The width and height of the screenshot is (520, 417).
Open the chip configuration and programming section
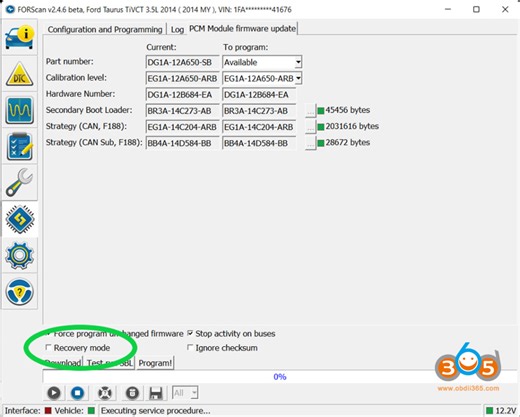point(19,219)
